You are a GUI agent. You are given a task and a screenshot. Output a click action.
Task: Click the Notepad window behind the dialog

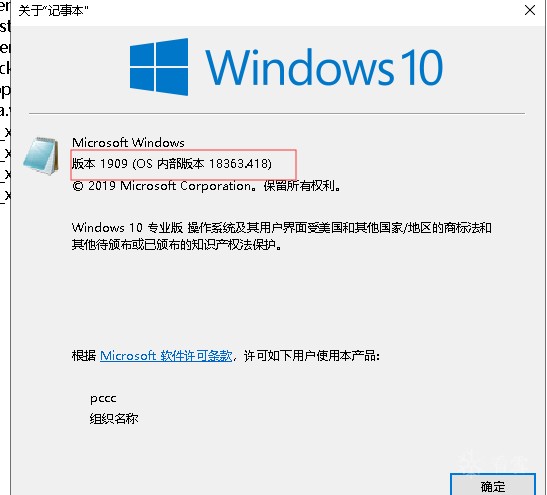[5, 105]
